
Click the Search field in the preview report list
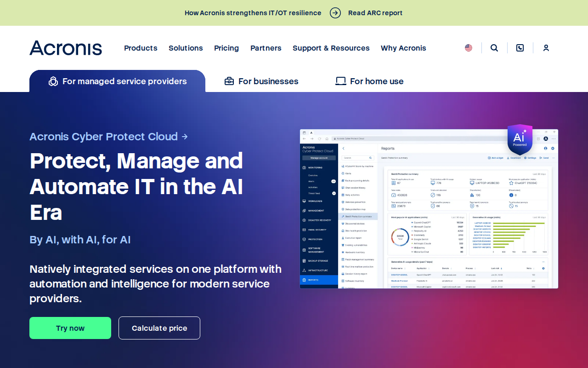tap(358, 158)
